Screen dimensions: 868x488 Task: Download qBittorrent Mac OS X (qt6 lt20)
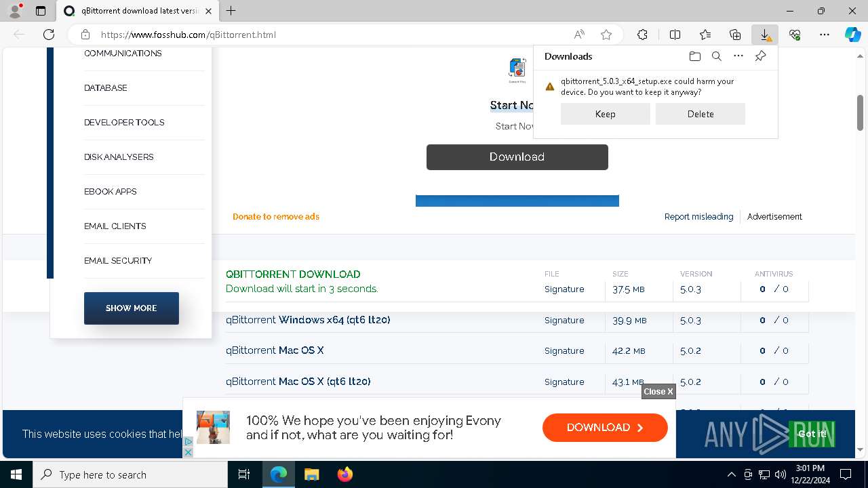click(298, 382)
